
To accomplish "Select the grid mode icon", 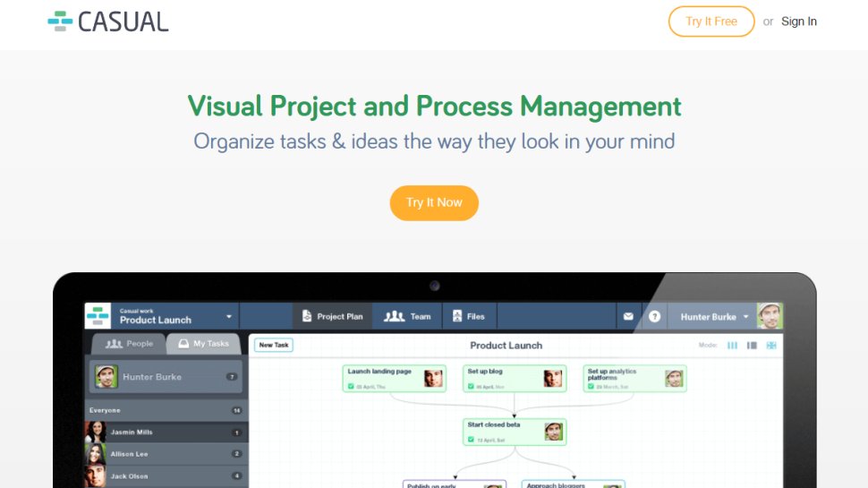I will tap(771, 345).
